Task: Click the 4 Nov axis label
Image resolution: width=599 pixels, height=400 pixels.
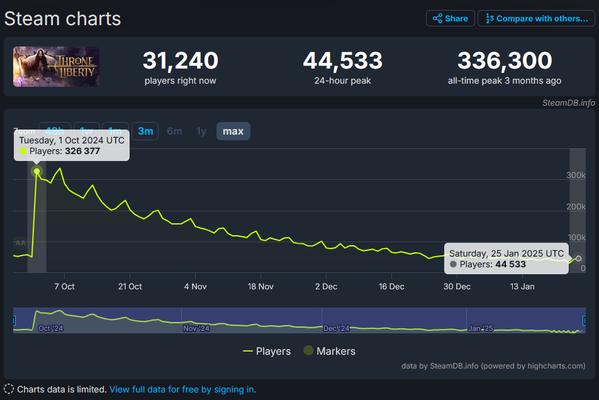Action: 195,287
